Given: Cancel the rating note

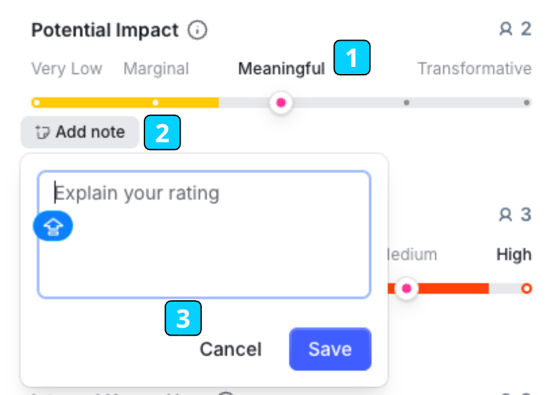Looking at the screenshot, I should tap(231, 349).
